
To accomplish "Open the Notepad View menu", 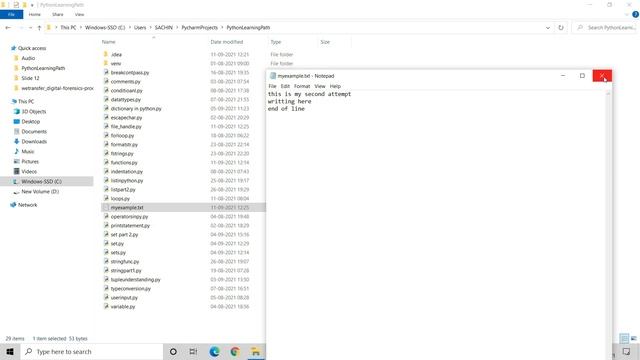I will 320,86.
